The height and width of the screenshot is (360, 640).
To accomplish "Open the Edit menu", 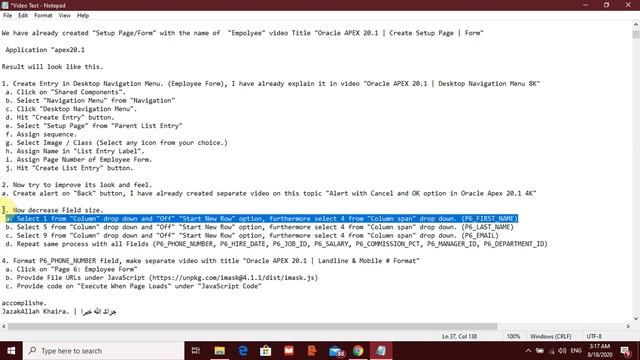I will [x=23, y=16].
